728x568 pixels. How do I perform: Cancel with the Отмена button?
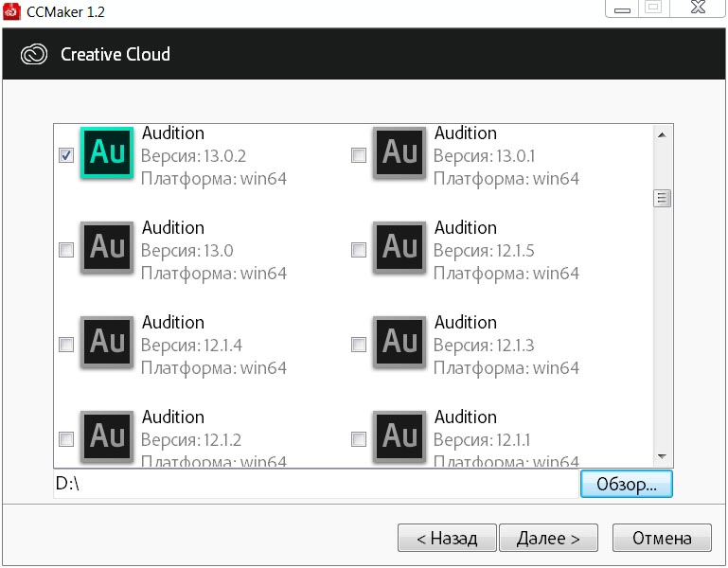tap(662, 538)
